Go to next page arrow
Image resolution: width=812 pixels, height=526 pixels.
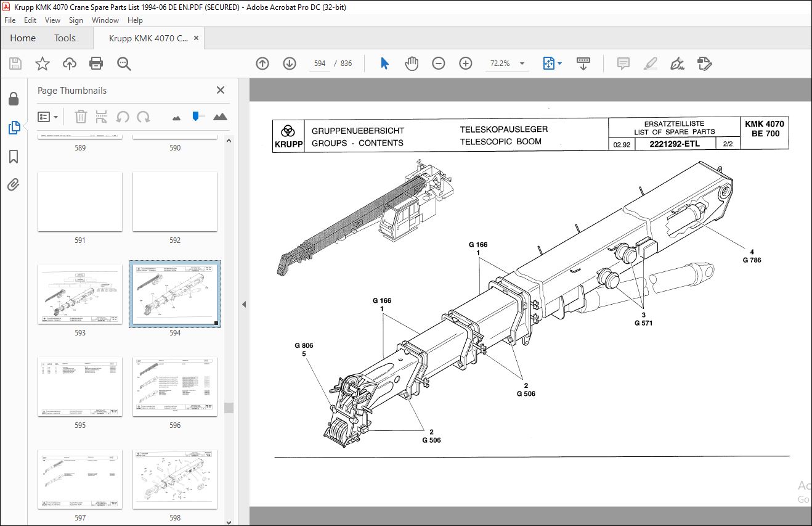tap(290, 64)
